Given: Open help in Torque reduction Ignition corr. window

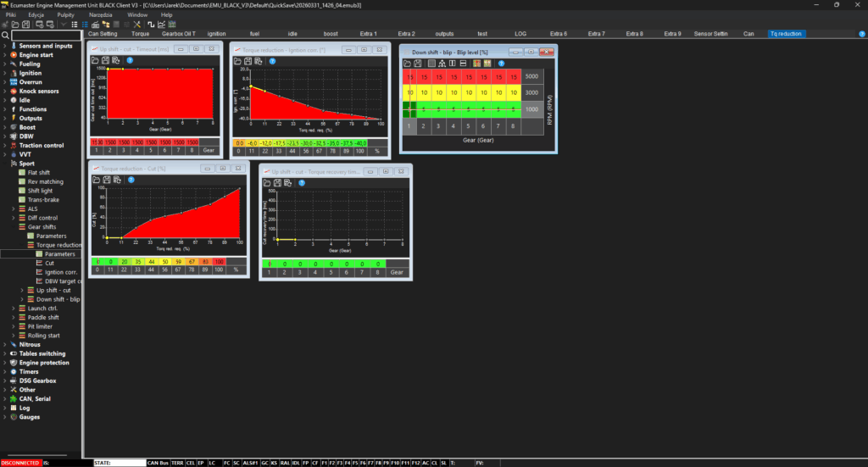Looking at the screenshot, I should 272,61.
